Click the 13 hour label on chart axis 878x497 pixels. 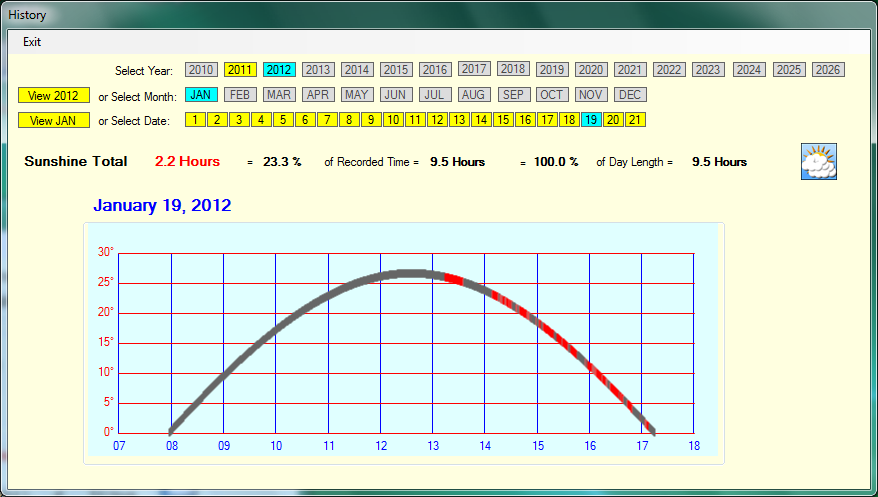coord(433,446)
